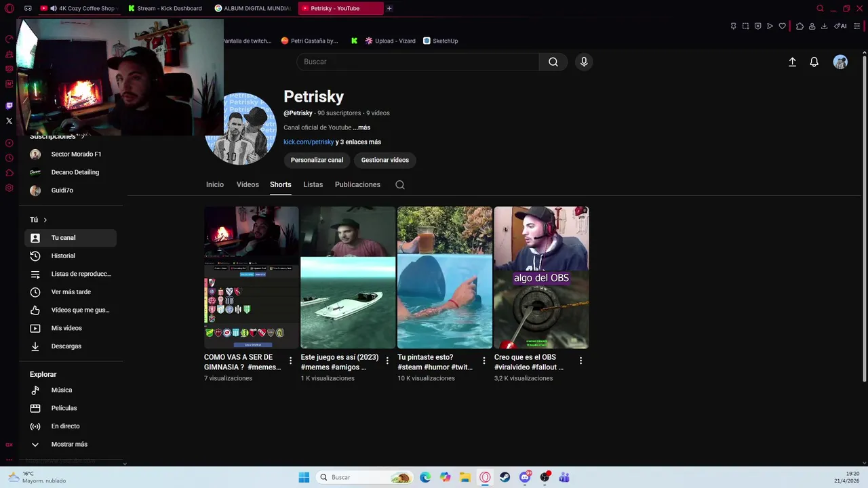Open En directo in Explorar section
Viewport: 868px width, 488px height.
(x=71, y=426)
